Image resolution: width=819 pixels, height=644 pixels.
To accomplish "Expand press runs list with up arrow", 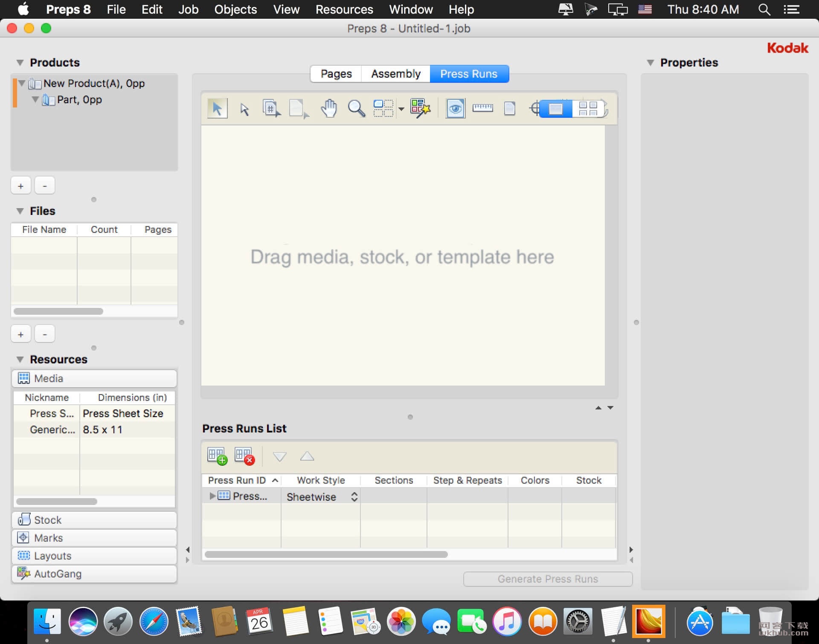I will [x=598, y=408].
